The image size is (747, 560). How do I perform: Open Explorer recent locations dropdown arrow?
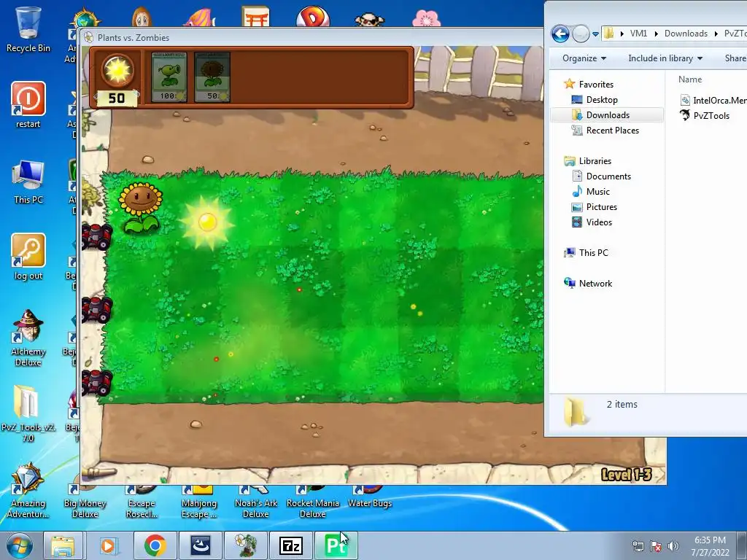click(595, 34)
